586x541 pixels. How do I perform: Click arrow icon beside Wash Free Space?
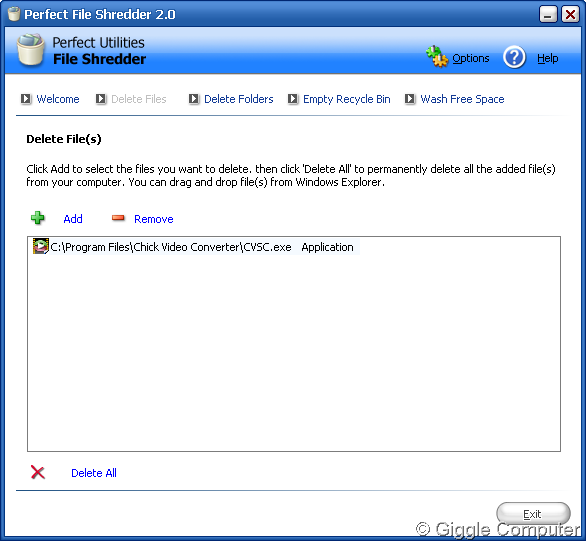click(x=410, y=99)
